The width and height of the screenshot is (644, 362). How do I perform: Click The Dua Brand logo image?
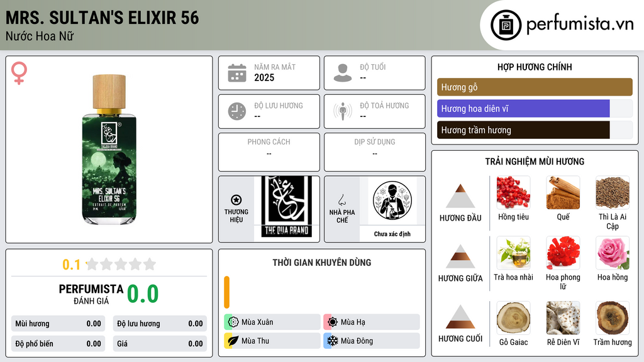[x=287, y=207]
